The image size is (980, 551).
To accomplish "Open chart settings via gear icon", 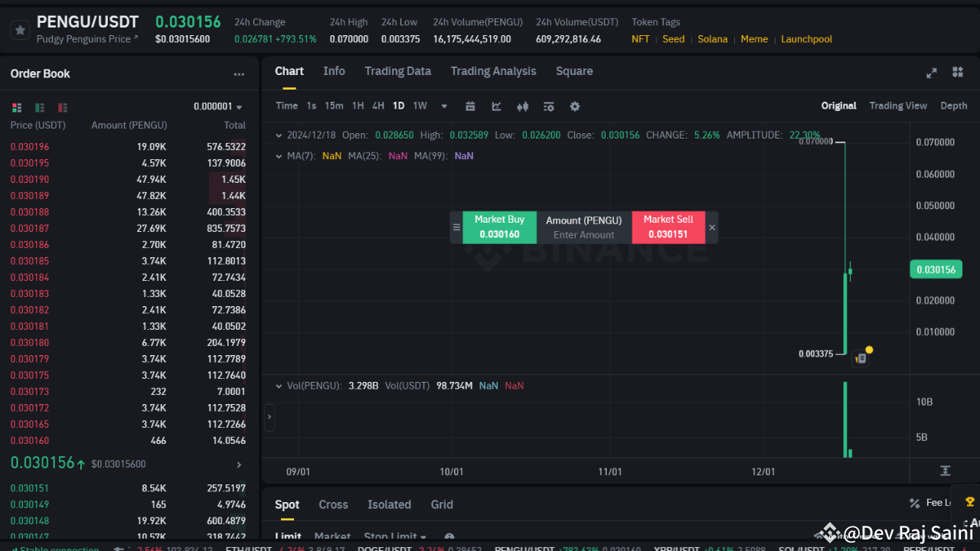I will [x=574, y=106].
